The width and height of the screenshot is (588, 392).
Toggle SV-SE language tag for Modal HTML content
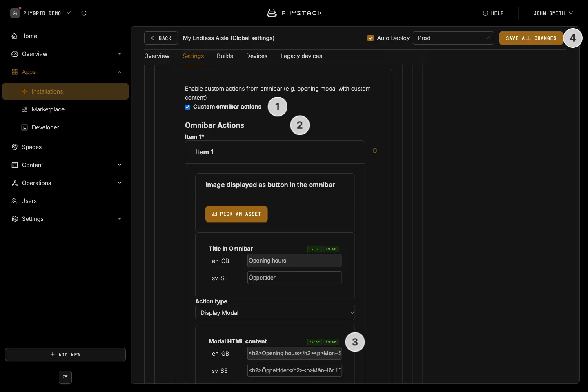click(314, 342)
